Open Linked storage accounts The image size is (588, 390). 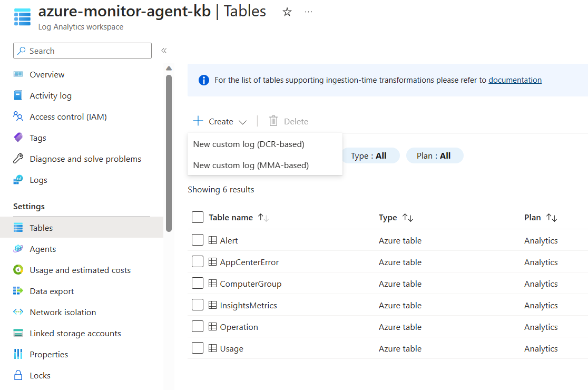[75, 334]
